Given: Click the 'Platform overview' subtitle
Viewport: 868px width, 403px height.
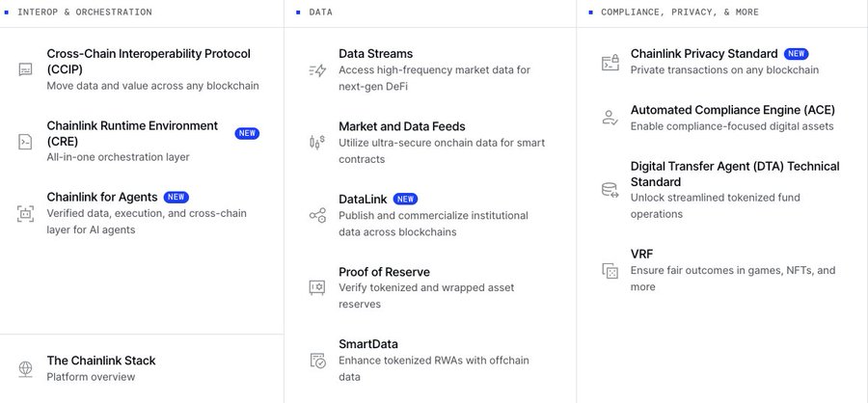Looking at the screenshot, I should pos(91,377).
